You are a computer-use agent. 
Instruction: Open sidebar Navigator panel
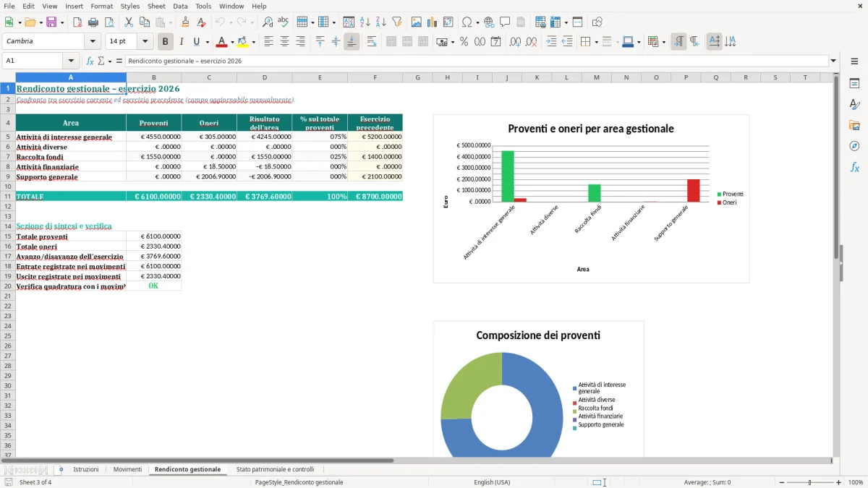[x=854, y=146]
